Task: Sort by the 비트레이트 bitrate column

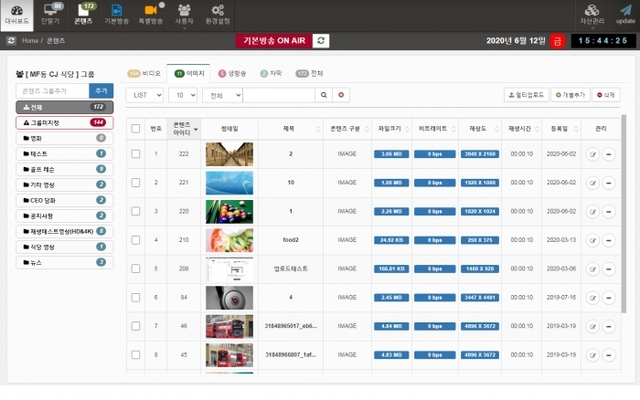Action: pos(436,129)
